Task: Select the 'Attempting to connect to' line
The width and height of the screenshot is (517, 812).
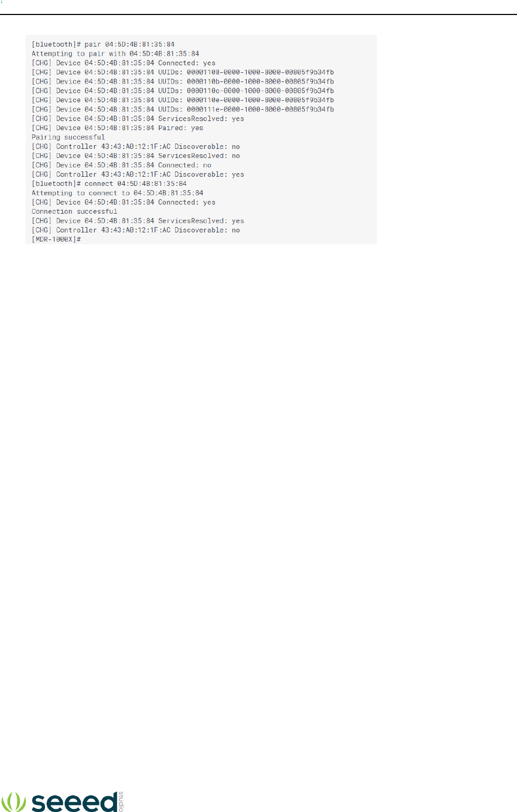Action: coord(117,193)
